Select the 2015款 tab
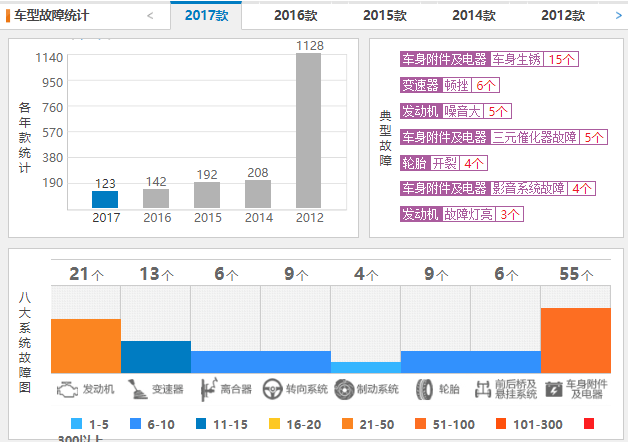The height and width of the screenshot is (442, 628). click(385, 16)
